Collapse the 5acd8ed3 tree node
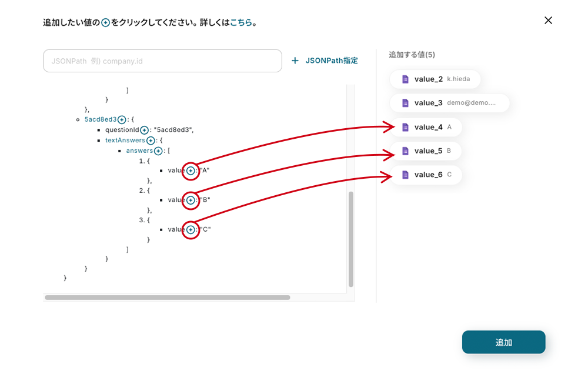The image size is (588, 371). [100, 119]
